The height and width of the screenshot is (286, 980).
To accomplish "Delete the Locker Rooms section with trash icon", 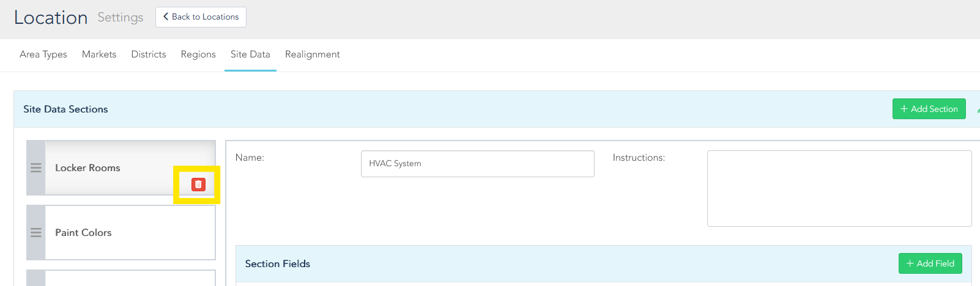I will [198, 185].
